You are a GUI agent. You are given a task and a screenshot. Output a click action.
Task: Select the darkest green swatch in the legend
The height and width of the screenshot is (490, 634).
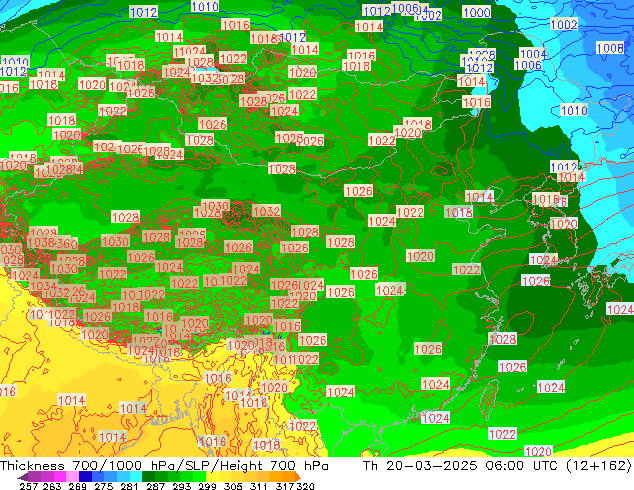pos(148,477)
